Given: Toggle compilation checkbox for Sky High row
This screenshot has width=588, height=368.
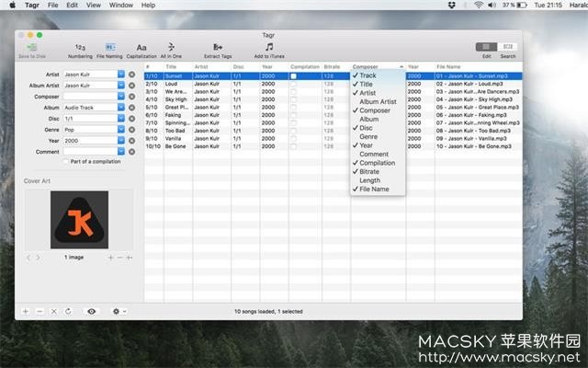Looking at the screenshot, I should pyautogui.click(x=294, y=99).
